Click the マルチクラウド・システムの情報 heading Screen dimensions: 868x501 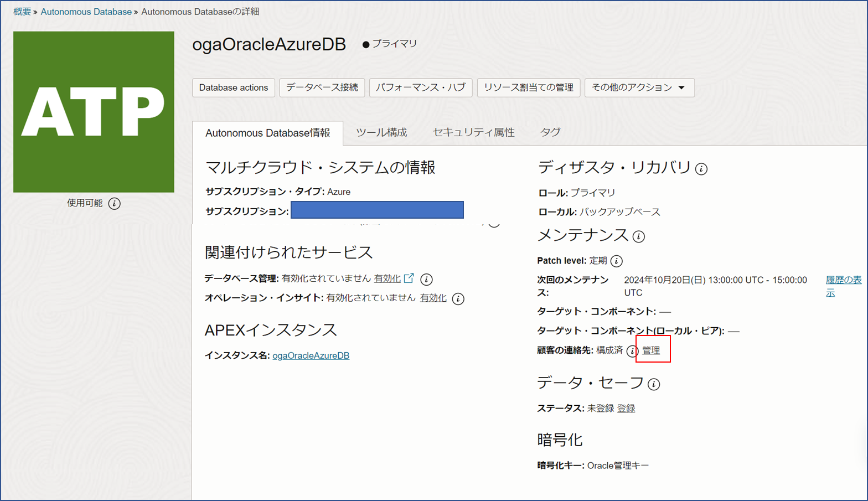(x=321, y=167)
